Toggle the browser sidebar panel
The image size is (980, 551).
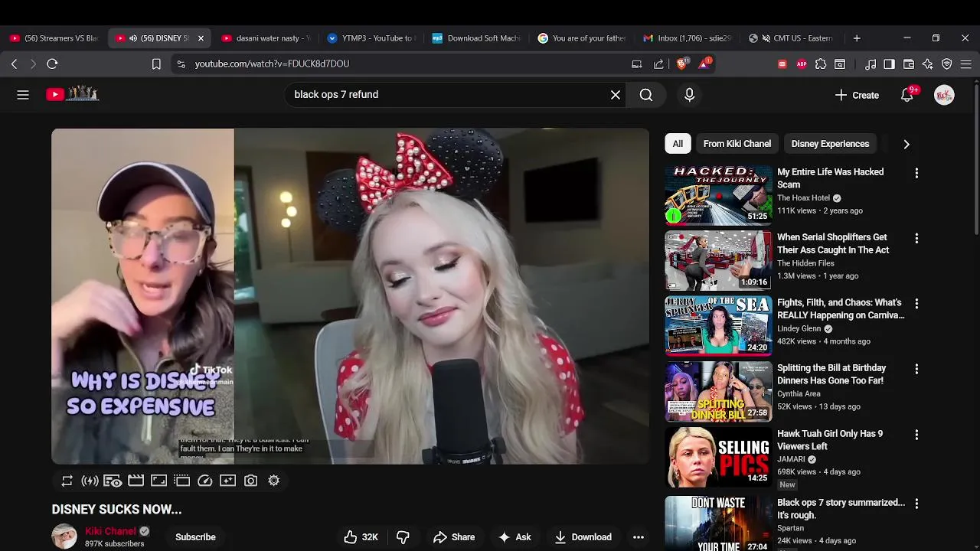point(889,64)
